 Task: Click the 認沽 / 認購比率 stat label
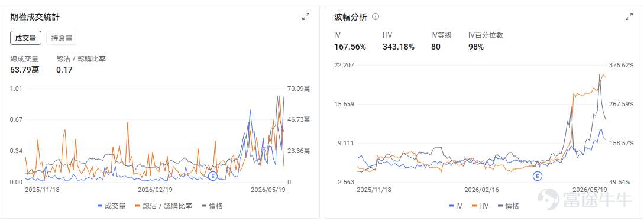[x=81, y=59]
